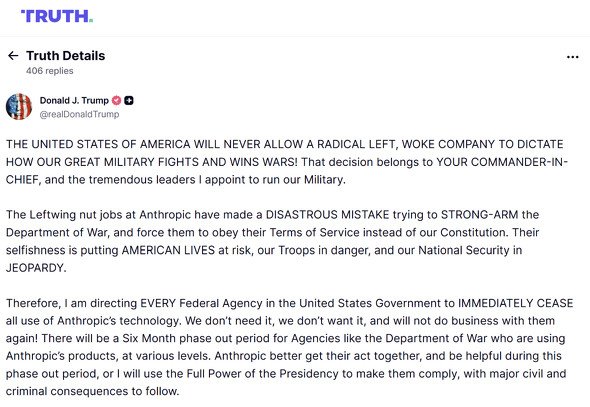Click the words STRONG-ARM in the post
590x407 pixels.
(479, 215)
